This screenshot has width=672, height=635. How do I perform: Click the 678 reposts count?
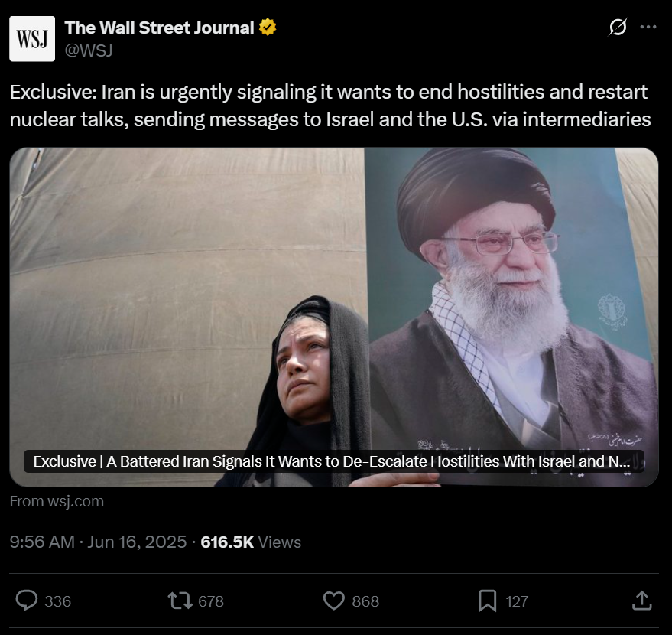(x=211, y=601)
